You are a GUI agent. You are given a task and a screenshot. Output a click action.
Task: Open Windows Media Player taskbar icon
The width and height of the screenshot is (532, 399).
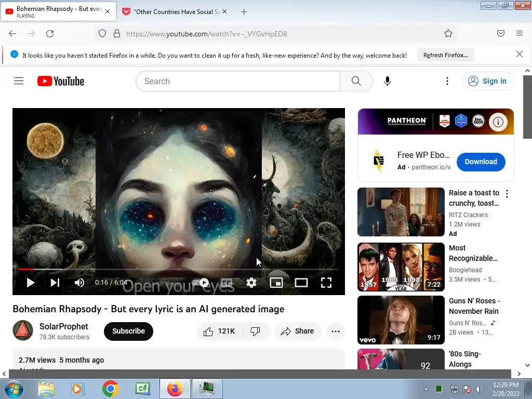tap(78, 389)
